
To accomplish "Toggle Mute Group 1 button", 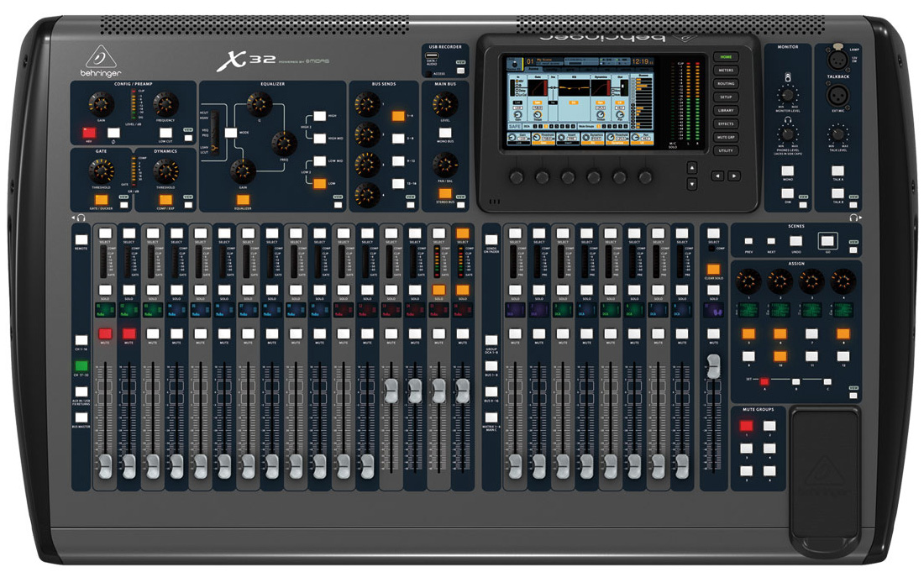I will click(x=746, y=425).
